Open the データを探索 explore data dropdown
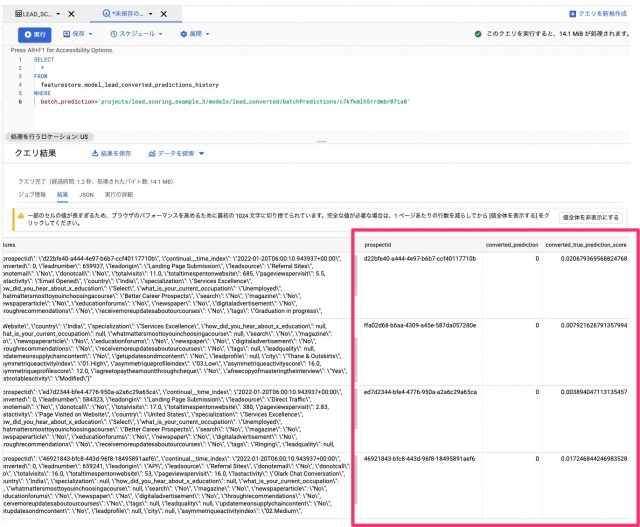The image size is (640, 527). pos(176,153)
